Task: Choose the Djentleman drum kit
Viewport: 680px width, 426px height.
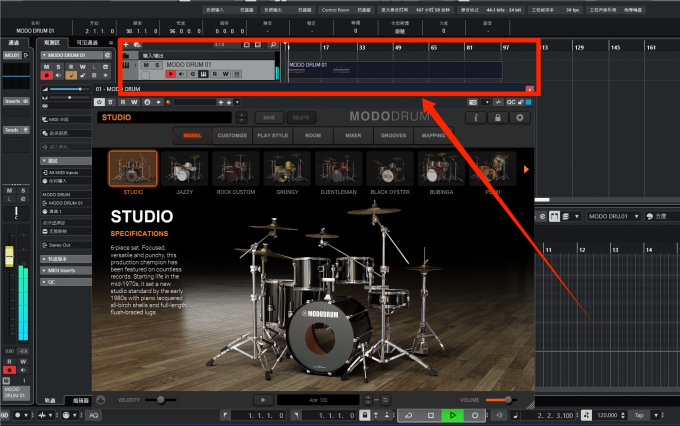Action: (x=338, y=168)
